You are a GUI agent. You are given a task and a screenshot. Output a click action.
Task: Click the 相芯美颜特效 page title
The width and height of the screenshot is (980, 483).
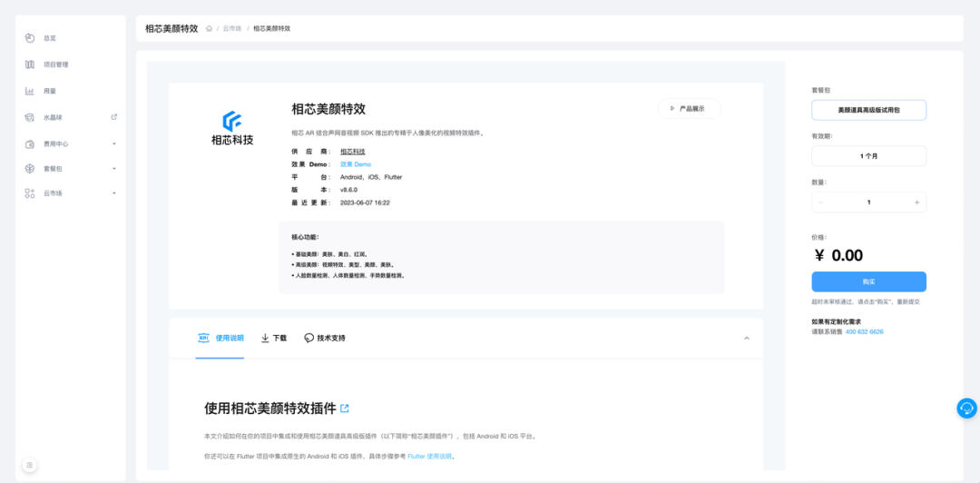click(171, 28)
